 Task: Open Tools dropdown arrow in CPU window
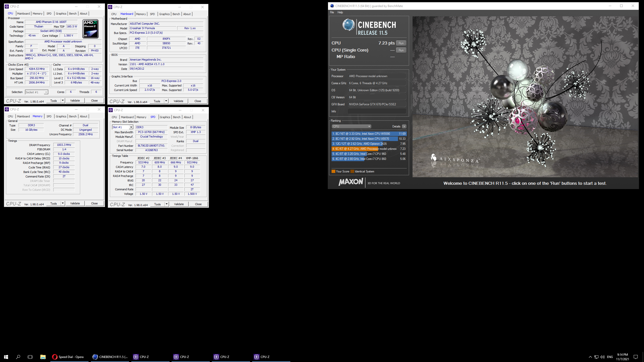(63, 101)
